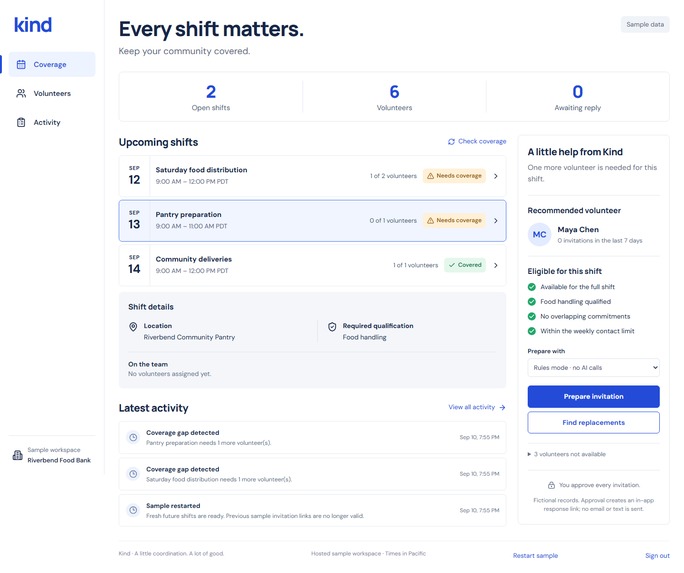The height and width of the screenshot is (573, 684).
Task: Open the Sample restarted activity entry
Action: pos(312,510)
